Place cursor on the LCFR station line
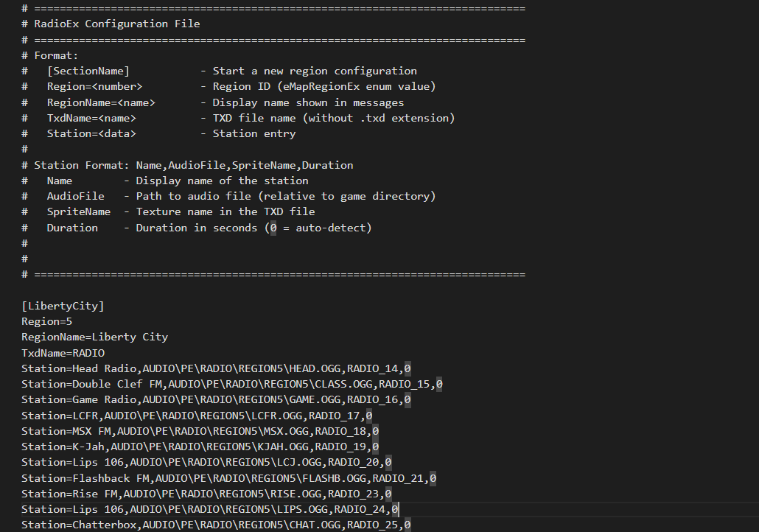The height and width of the screenshot is (532, 759). pyautogui.click(x=195, y=415)
